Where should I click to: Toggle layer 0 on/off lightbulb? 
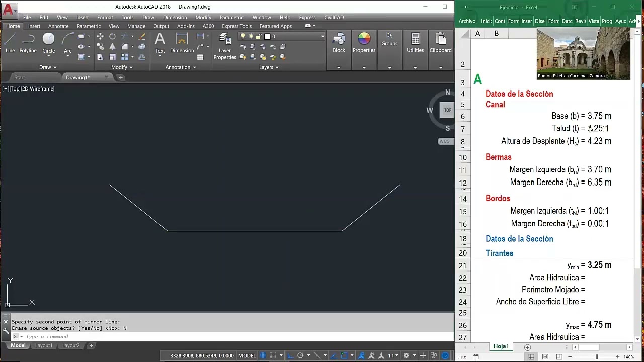(x=243, y=36)
